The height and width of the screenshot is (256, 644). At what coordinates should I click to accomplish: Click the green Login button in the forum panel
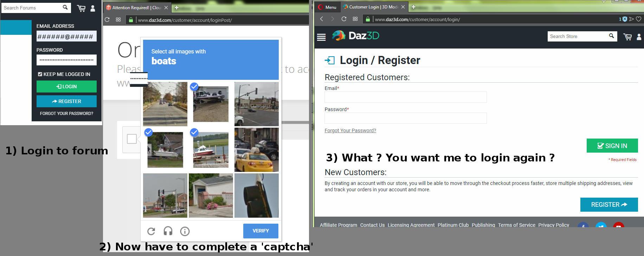click(x=66, y=87)
